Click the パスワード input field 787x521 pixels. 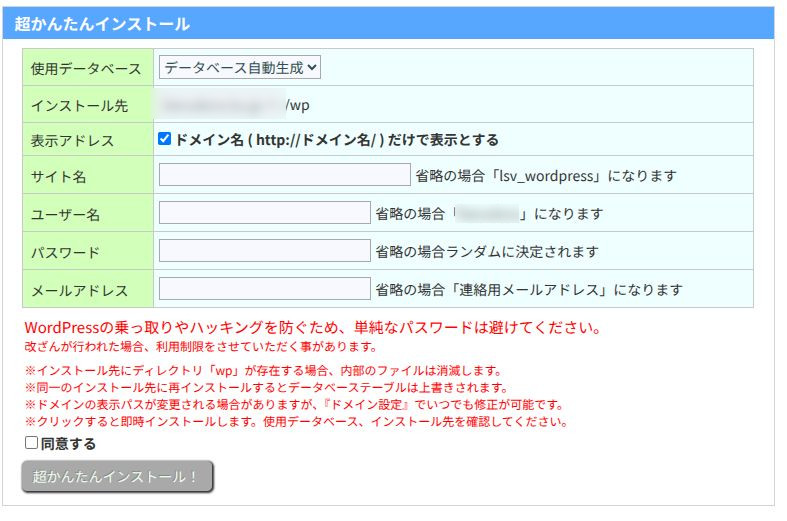[265, 250]
